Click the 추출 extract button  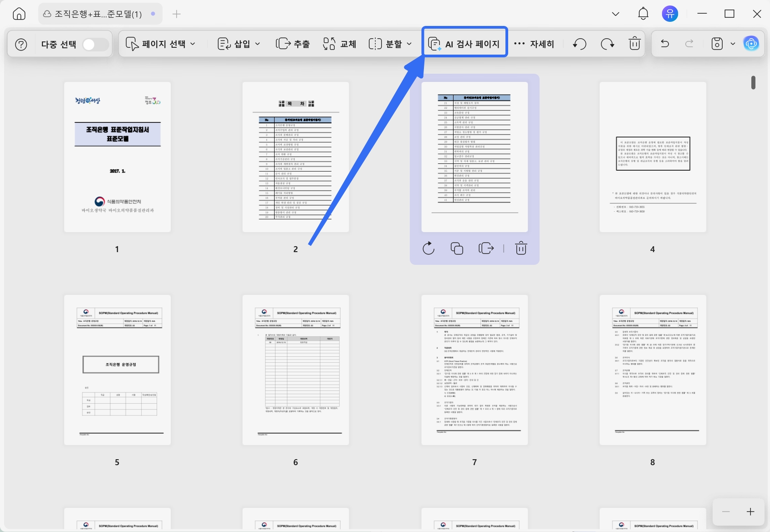pos(293,44)
